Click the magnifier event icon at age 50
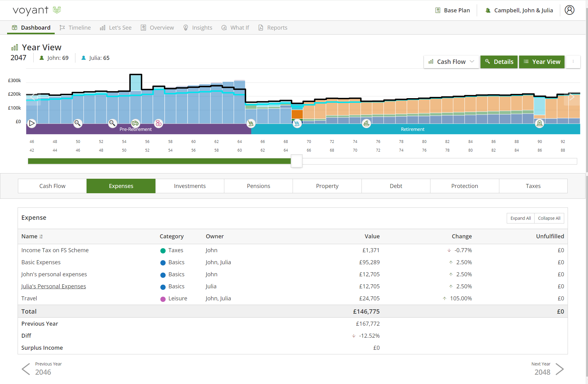The height and width of the screenshot is (384, 588). tap(78, 123)
